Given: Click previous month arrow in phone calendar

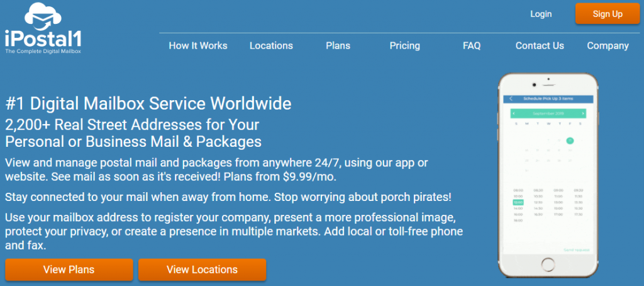Looking at the screenshot, I should (x=514, y=113).
